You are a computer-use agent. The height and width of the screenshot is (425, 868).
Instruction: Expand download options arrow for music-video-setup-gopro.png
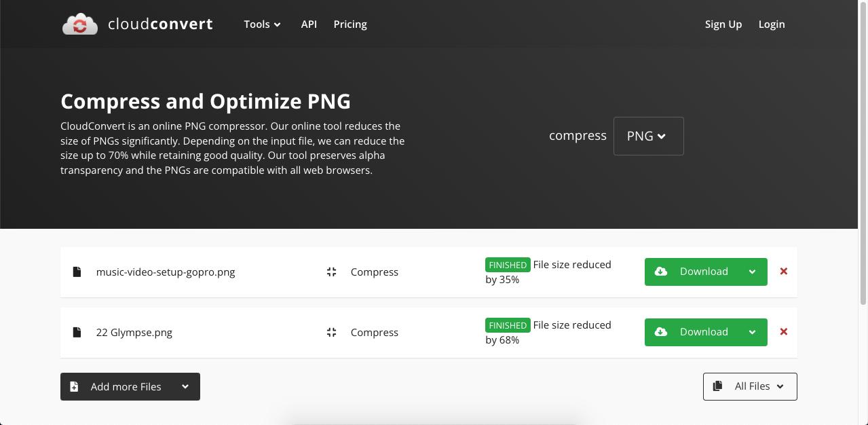752,272
